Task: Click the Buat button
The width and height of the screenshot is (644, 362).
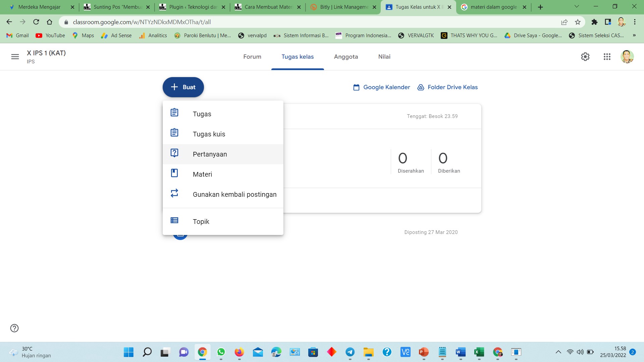Action: pos(183,87)
